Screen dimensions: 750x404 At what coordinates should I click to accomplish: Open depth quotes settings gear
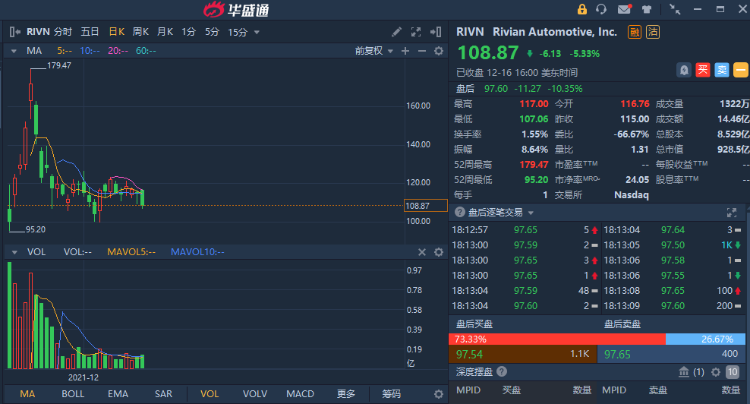716,371
